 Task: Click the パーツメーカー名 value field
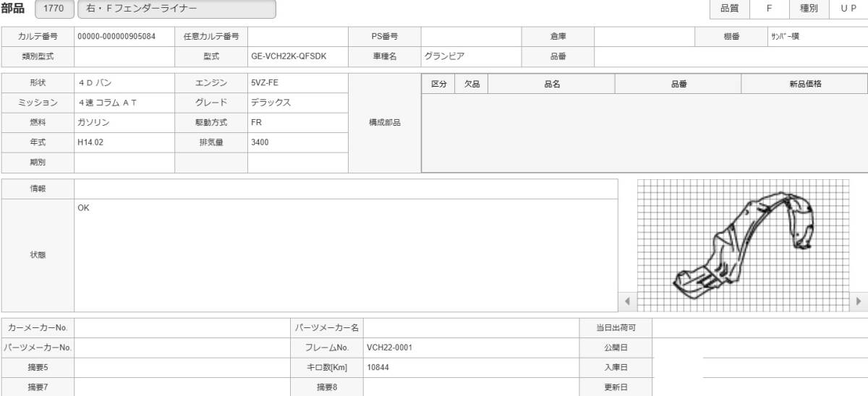pos(472,327)
